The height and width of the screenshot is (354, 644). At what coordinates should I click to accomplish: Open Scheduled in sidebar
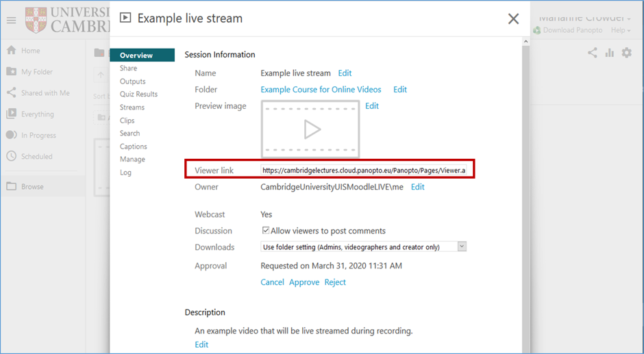click(37, 157)
